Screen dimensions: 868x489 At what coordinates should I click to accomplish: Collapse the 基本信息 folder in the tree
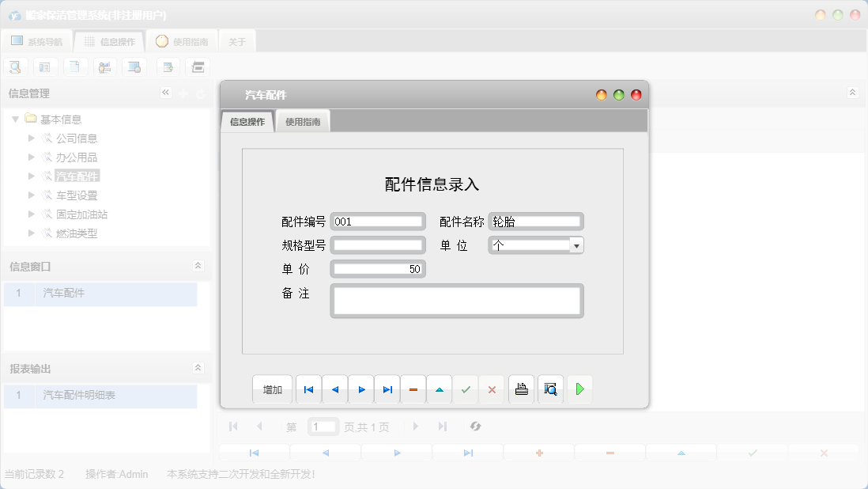[x=16, y=119]
